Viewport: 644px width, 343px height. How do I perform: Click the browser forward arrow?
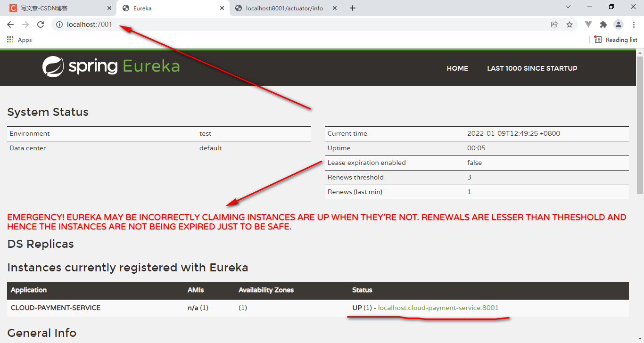(x=25, y=24)
